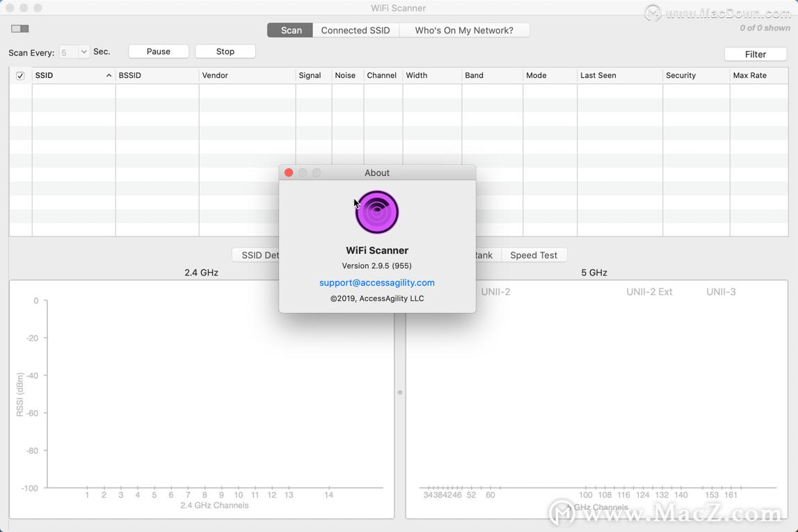The image size is (798, 532).
Task: Switch to the Speed Test tab
Action: point(534,255)
